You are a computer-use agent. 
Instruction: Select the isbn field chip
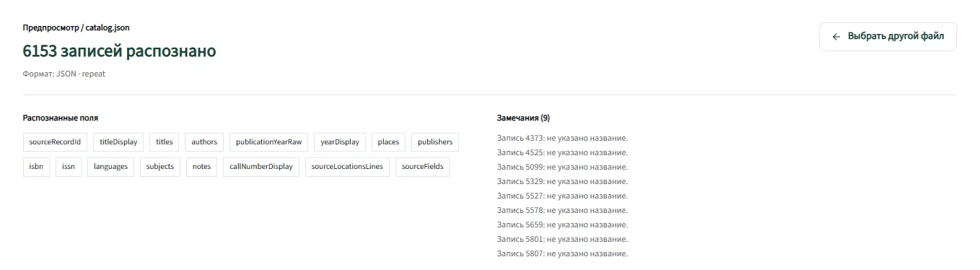click(x=36, y=167)
